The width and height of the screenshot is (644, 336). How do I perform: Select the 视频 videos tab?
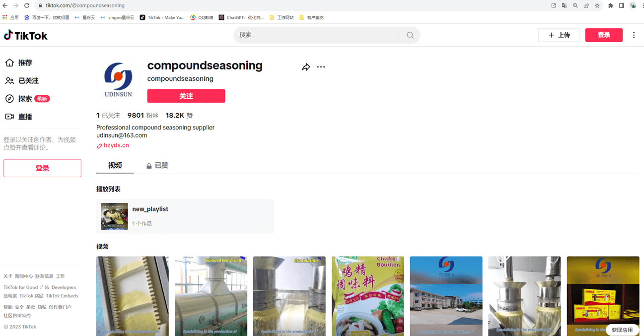click(115, 165)
